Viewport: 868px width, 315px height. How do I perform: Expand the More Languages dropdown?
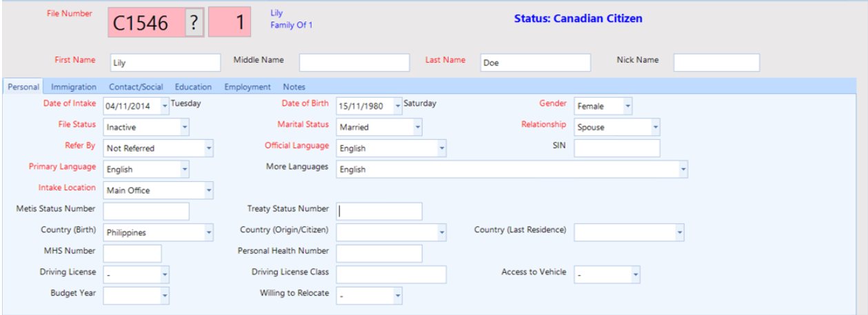pos(683,170)
